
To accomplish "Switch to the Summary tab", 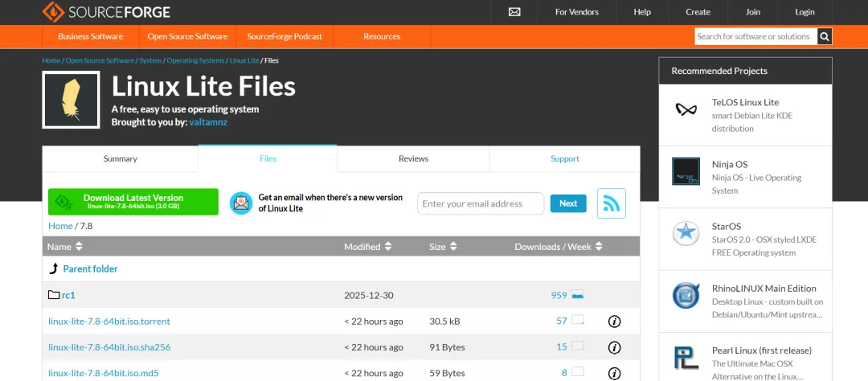I will [x=120, y=158].
